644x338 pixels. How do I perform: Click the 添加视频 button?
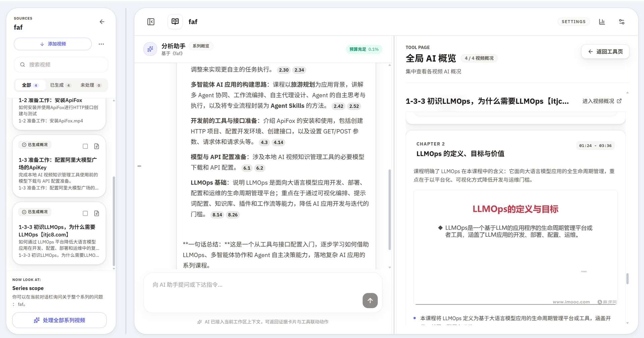click(x=53, y=44)
